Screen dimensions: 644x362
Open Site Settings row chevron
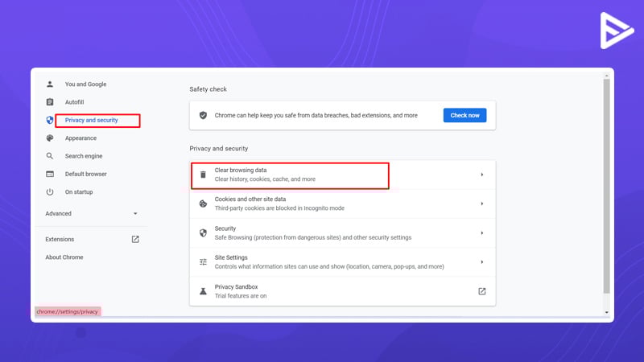pyautogui.click(x=481, y=262)
